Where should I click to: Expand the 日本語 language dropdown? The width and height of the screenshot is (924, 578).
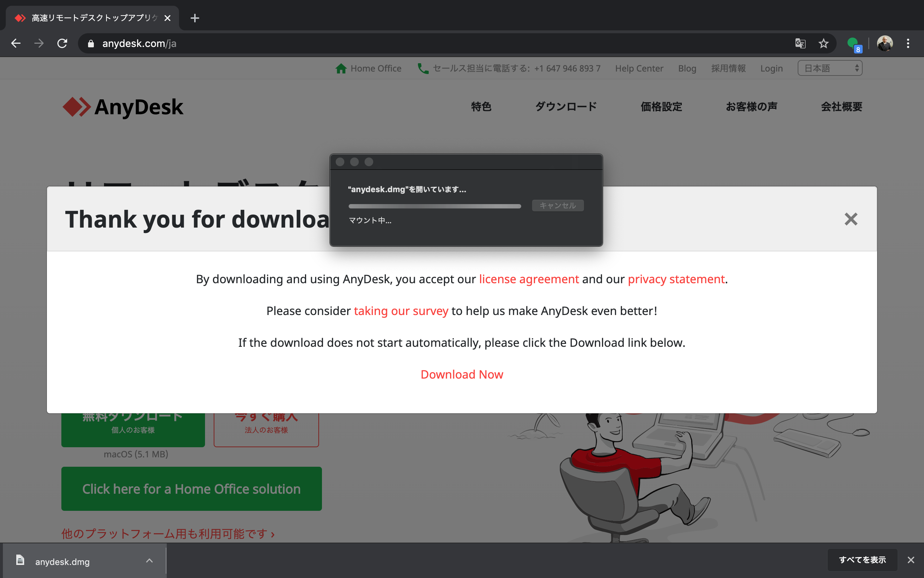[x=830, y=68]
